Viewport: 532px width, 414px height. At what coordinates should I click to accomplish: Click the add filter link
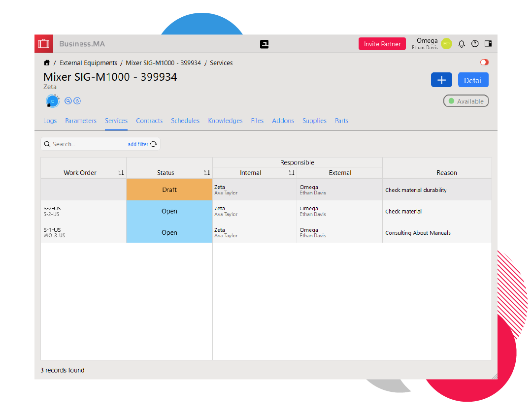(138, 144)
